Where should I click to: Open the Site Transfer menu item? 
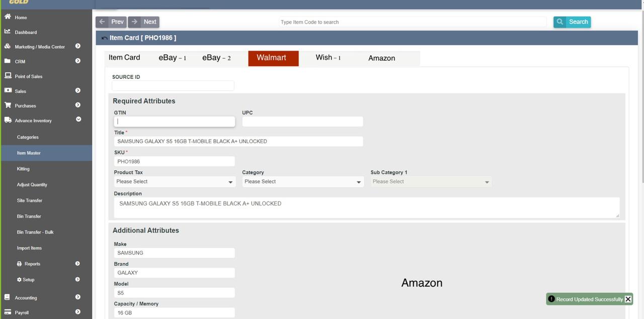pyautogui.click(x=30, y=200)
